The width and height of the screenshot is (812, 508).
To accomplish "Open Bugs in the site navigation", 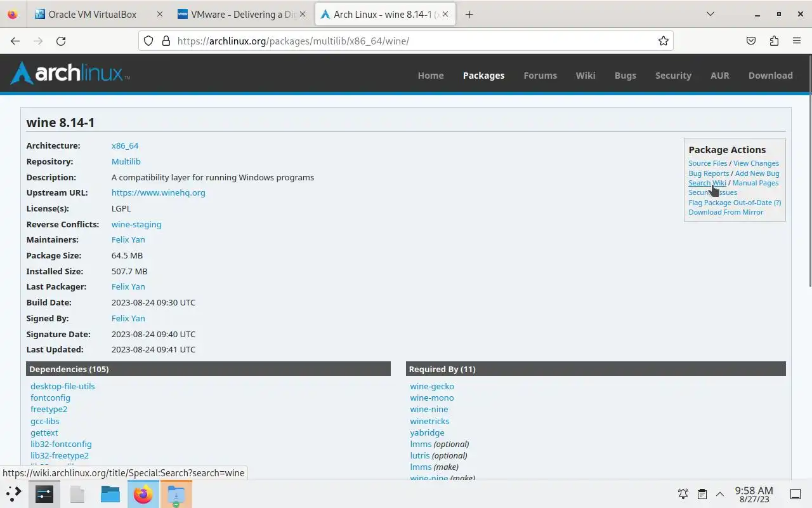I will (x=625, y=75).
